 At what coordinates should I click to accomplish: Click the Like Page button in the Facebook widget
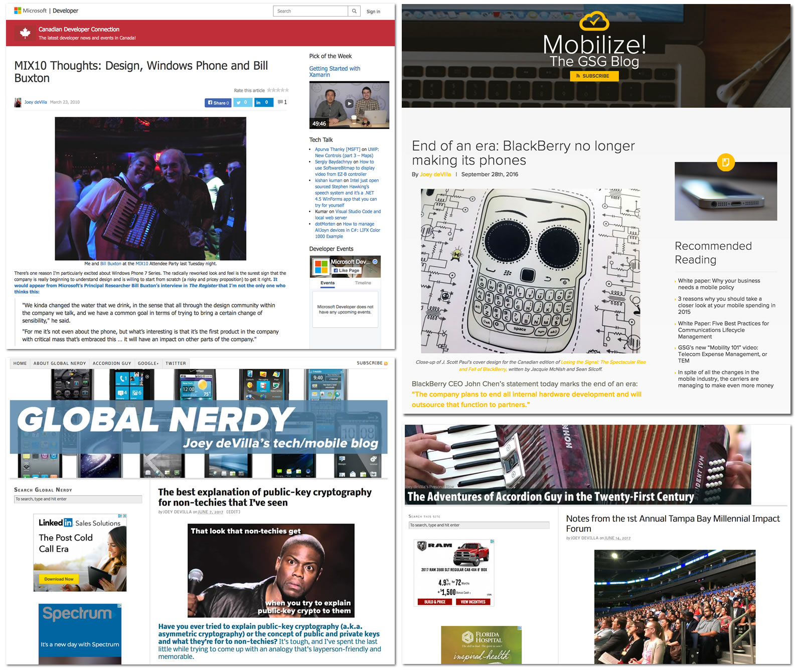pyautogui.click(x=347, y=271)
